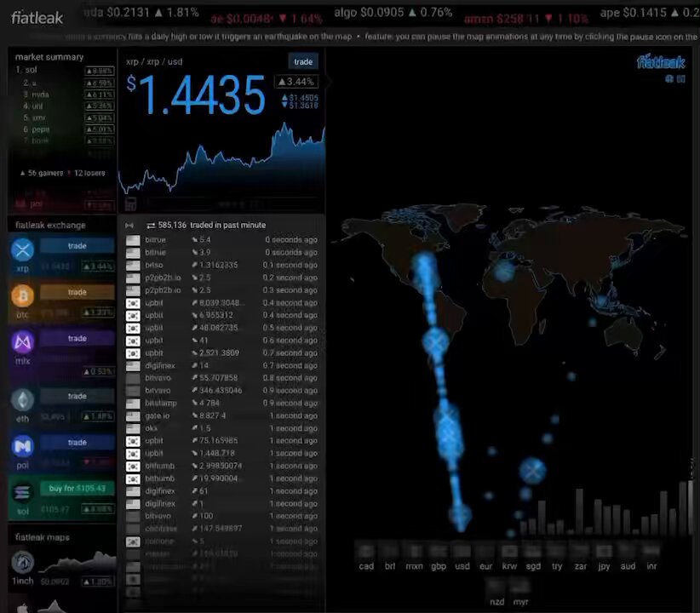This screenshot has width=700, height=613.
Task: Click the ape $0.1415 ticker entry
Action: pyautogui.click(x=650, y=13)
